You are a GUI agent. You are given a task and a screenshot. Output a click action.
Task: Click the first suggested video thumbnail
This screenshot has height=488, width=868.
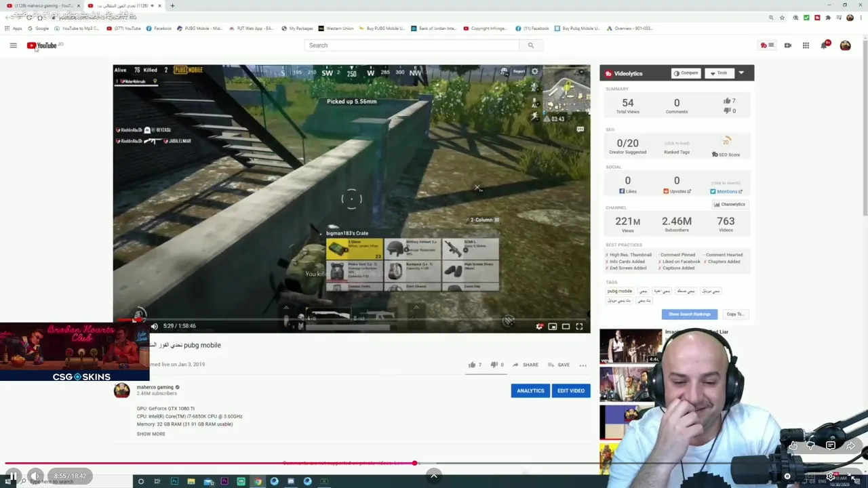(630, 346)
